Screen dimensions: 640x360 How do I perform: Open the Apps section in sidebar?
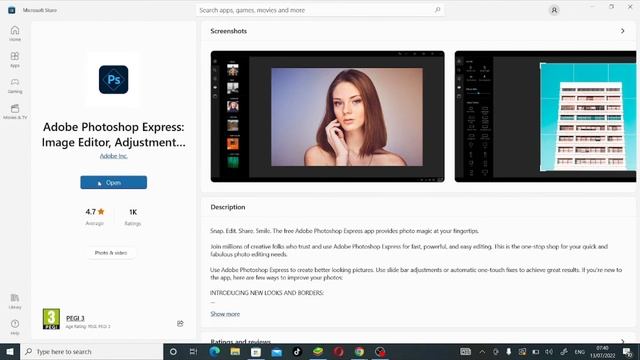coord(15,59)
